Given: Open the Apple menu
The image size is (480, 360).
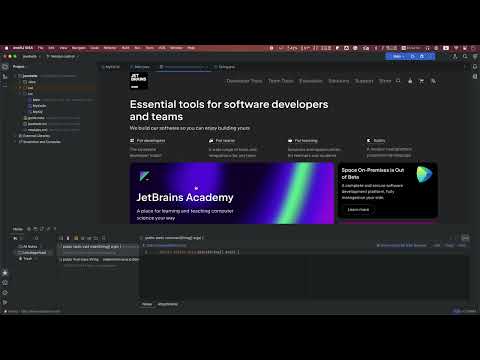Looking at the screenshot, I should point(6,48).
